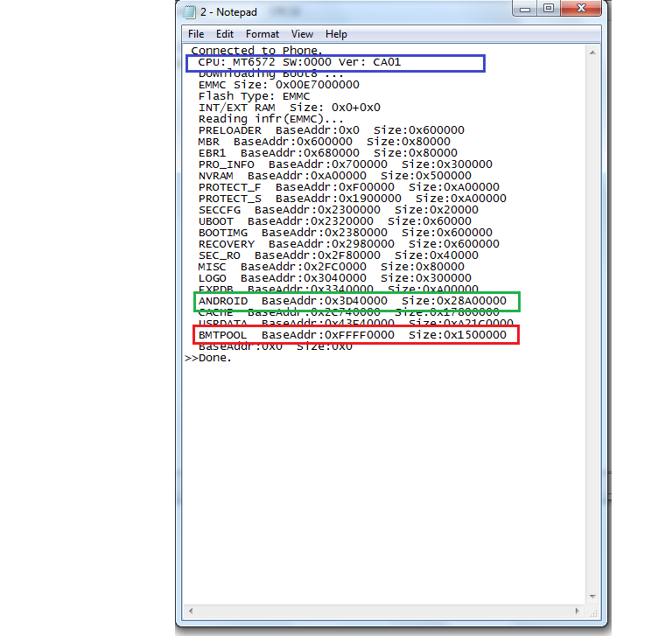The width and height of the screenshot is (672, 636).
Task: Click the BMTPOOL partition line
Action: [x=353, y=335]
